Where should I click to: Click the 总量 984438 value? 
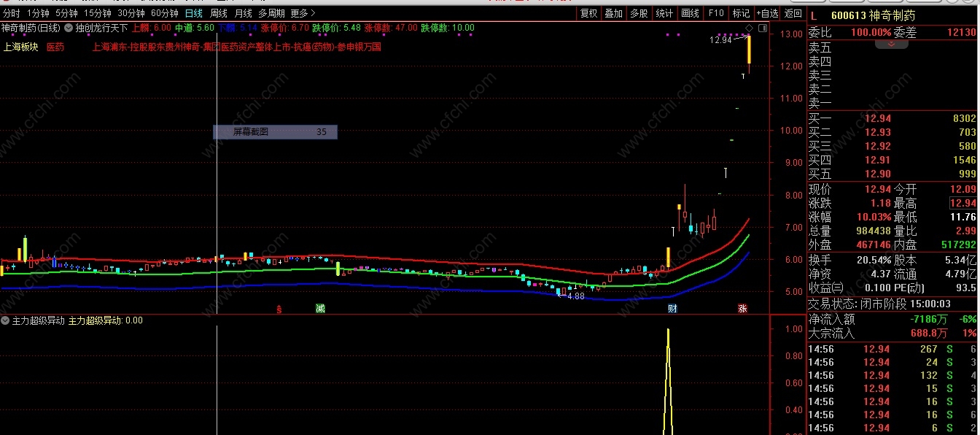point(874,231)
